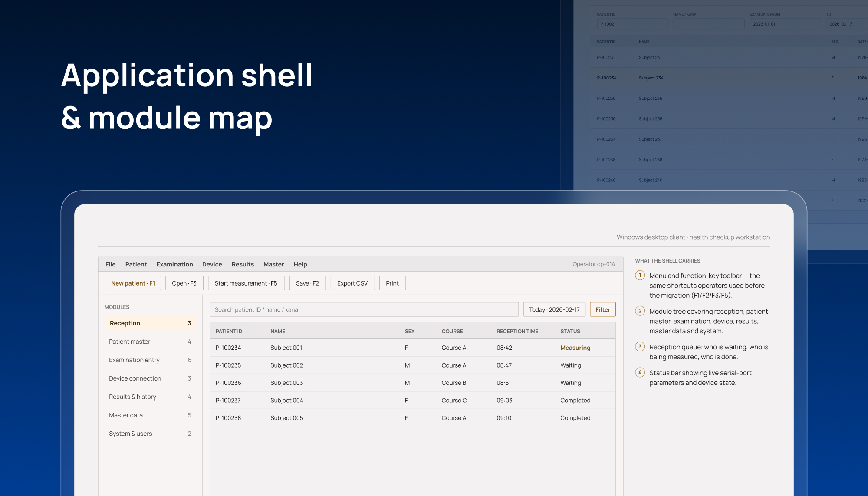Click Course C in the Subject 004 row
The width and height of the screenshot is (868, 496).
454,401
